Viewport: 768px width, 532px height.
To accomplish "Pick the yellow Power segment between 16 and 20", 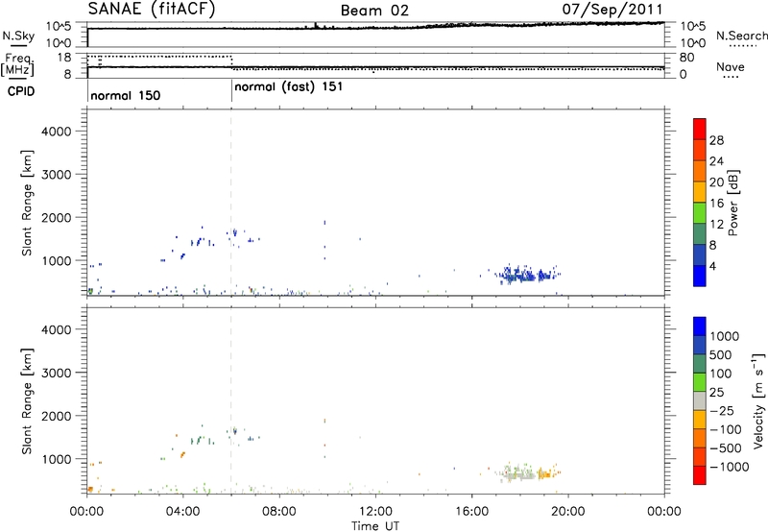I will 700,191.
